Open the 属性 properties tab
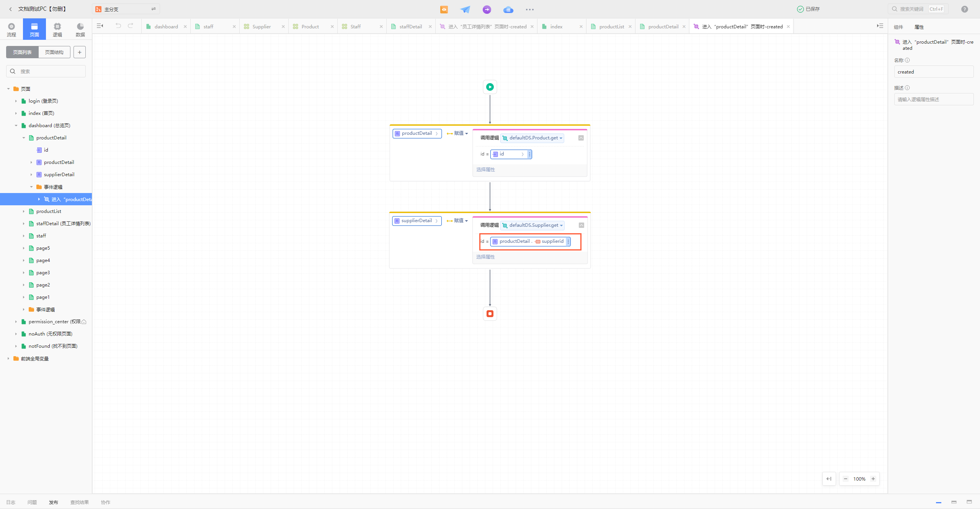The width and height of the screenshot is (980, 509). tap(919, 27)
